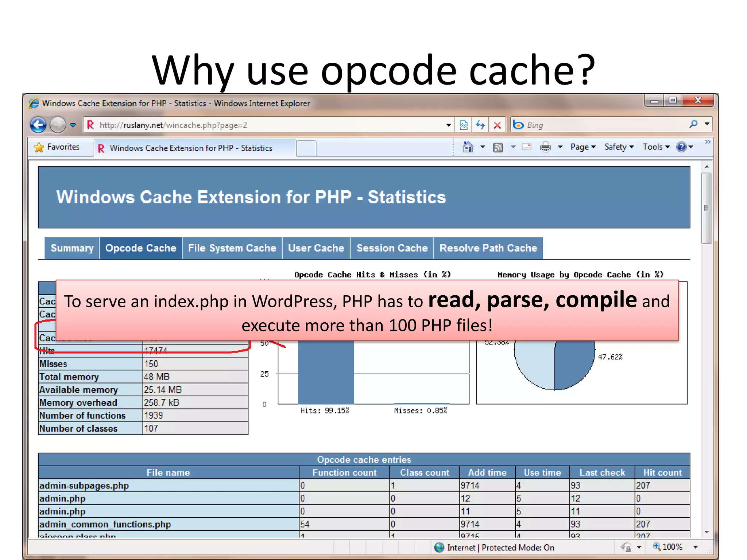Click the 100% zoom level button
The height and width of the screenshot is (560, 747).
tap(667, 547)
